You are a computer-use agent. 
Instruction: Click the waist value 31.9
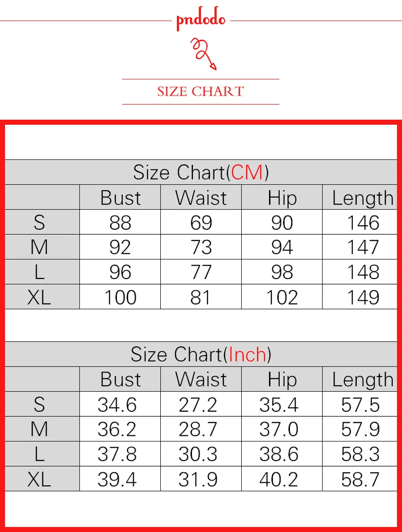[x=198, y=479]
